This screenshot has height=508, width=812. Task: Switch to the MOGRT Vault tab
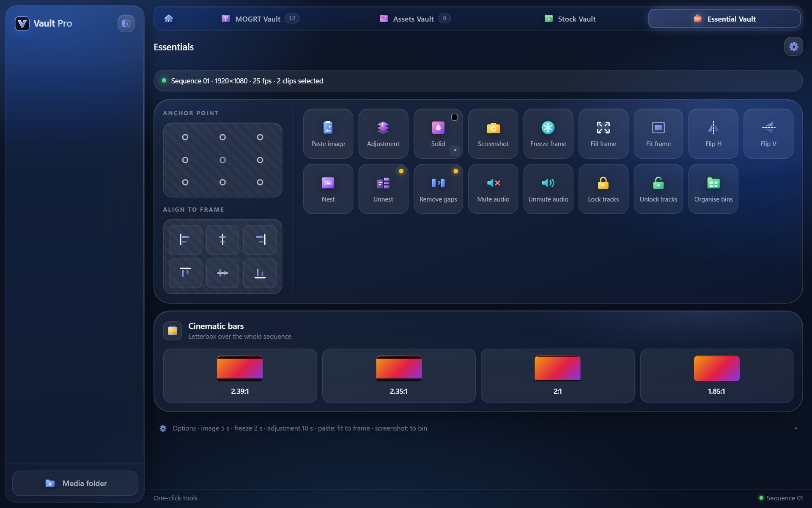(x=260, y=19)
